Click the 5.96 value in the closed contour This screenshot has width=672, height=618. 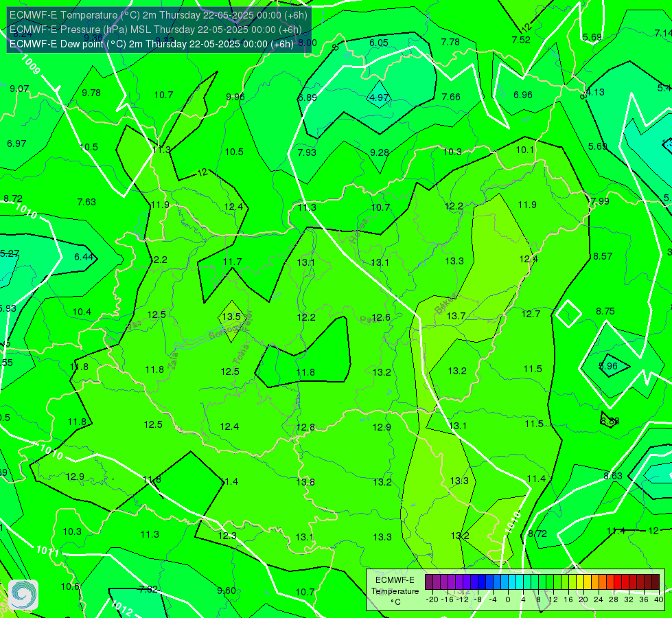607,366
